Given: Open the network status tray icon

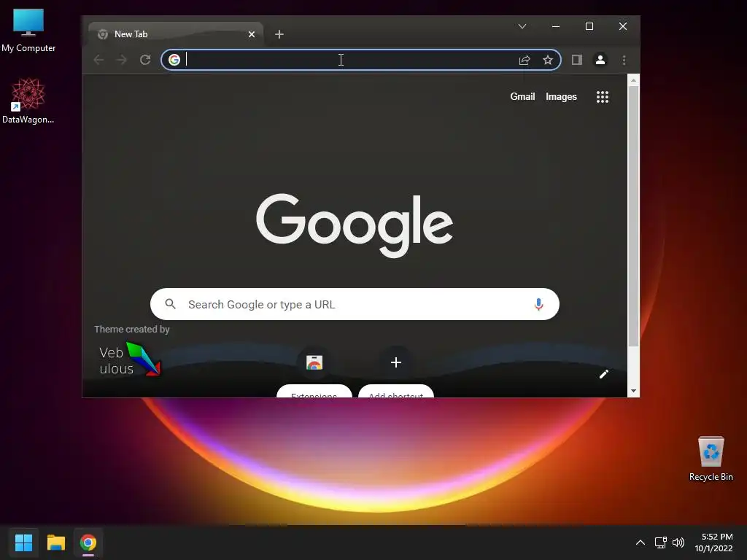Looking at the screenshot, I should click(661, 542).
